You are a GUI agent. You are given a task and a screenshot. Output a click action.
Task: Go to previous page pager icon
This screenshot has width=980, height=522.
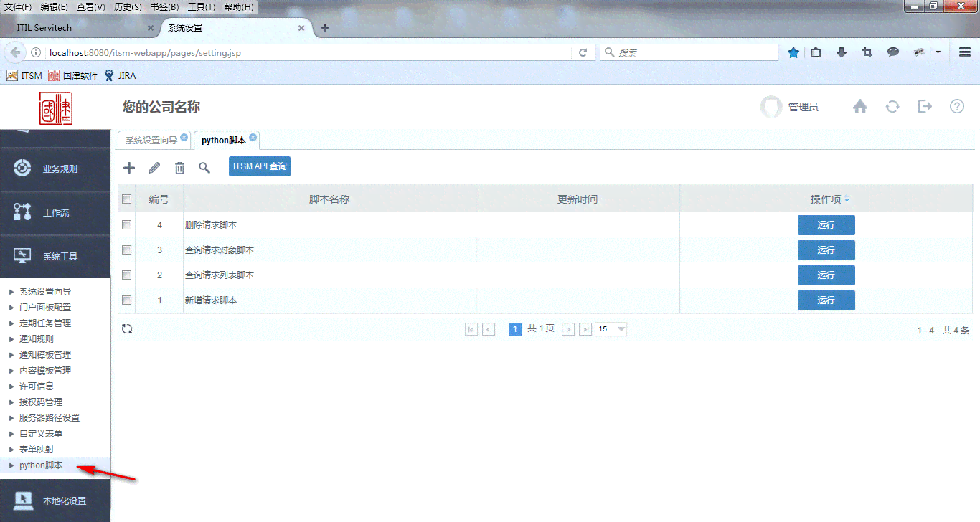point(489,329)
